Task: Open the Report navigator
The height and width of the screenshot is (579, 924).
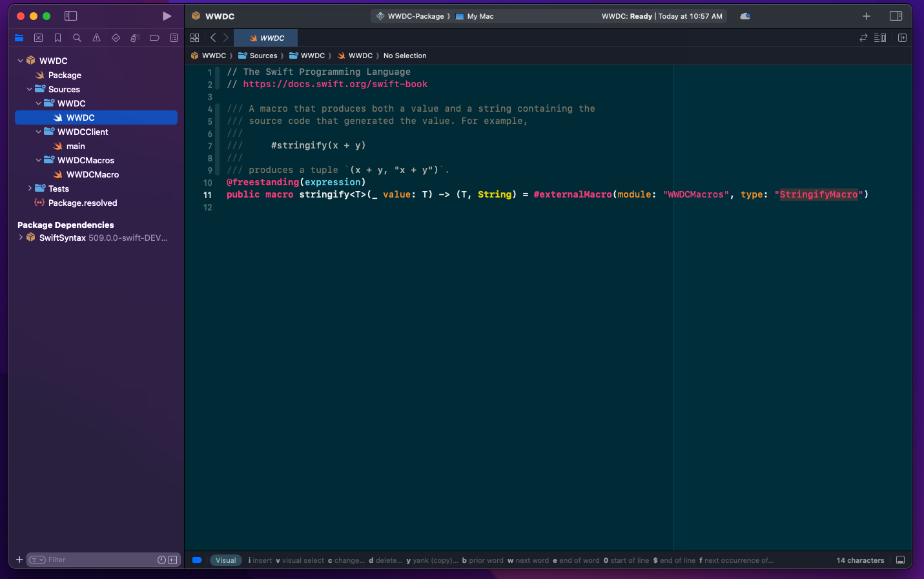Action: pos(174,38)
